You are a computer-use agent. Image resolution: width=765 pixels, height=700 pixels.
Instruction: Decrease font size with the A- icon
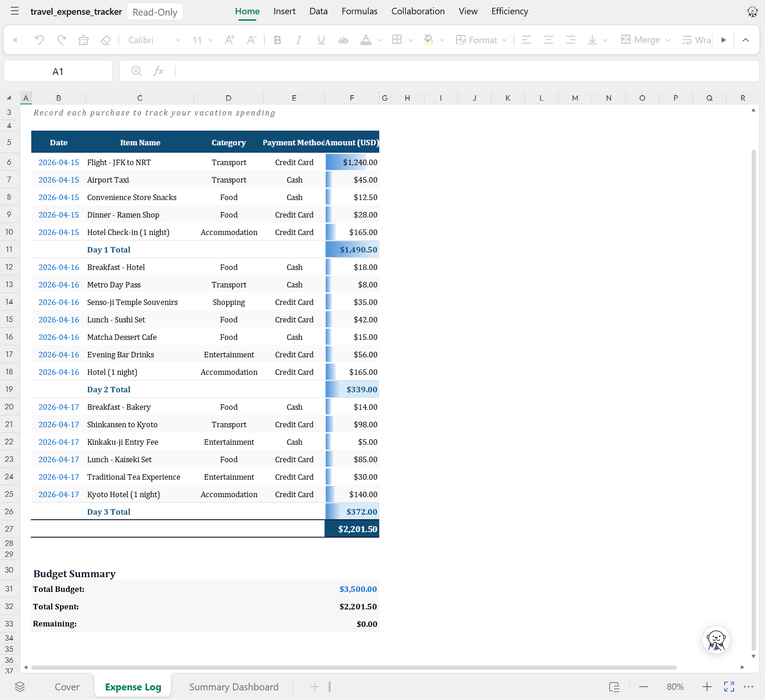[x=251, y=40]
